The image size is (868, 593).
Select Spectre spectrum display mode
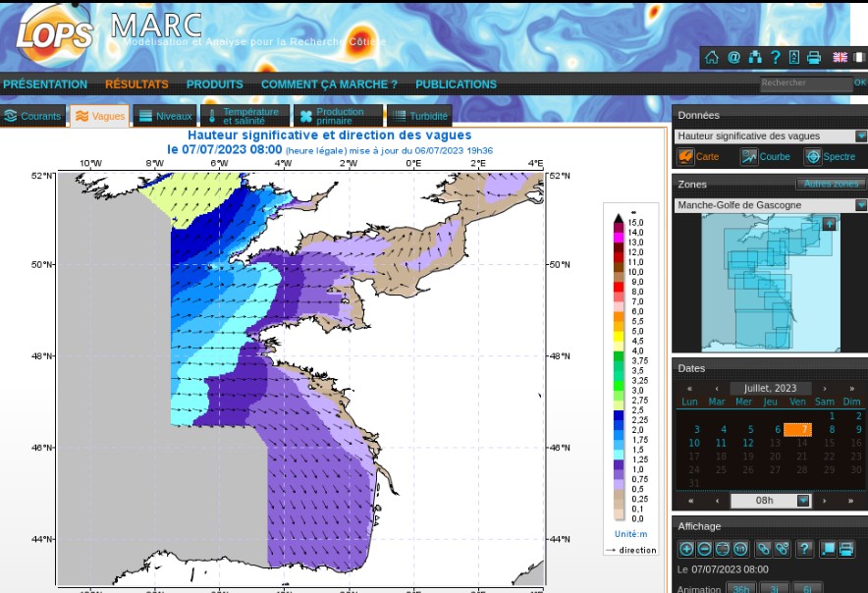831,157
